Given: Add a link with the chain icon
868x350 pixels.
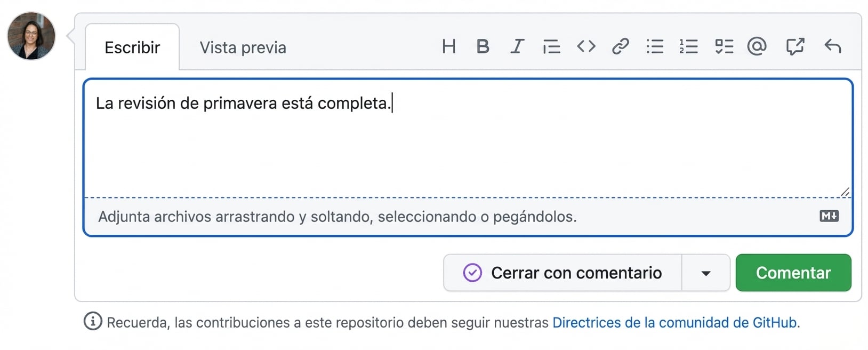Looking at the screenshot, I should pyautogui.click(x=620, y=47).
